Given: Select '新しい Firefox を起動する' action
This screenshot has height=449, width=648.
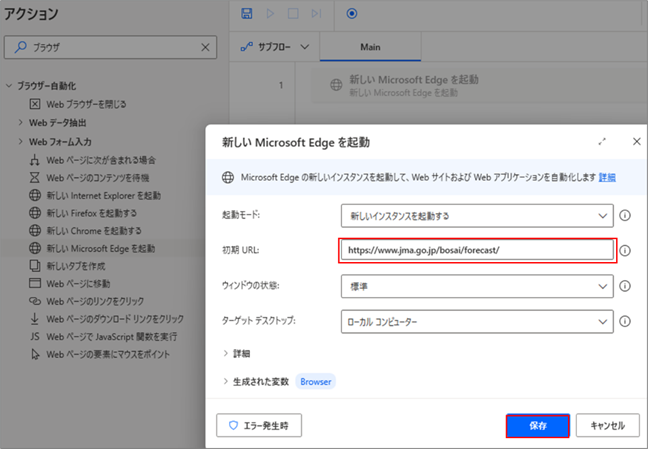Looking at the screenshot, I should tap(83, 213).
